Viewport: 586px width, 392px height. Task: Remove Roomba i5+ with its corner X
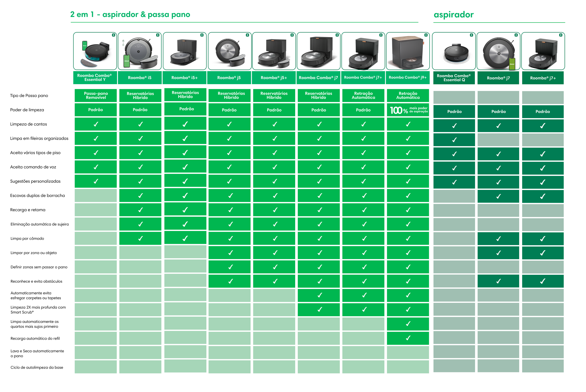click(202, 35)
